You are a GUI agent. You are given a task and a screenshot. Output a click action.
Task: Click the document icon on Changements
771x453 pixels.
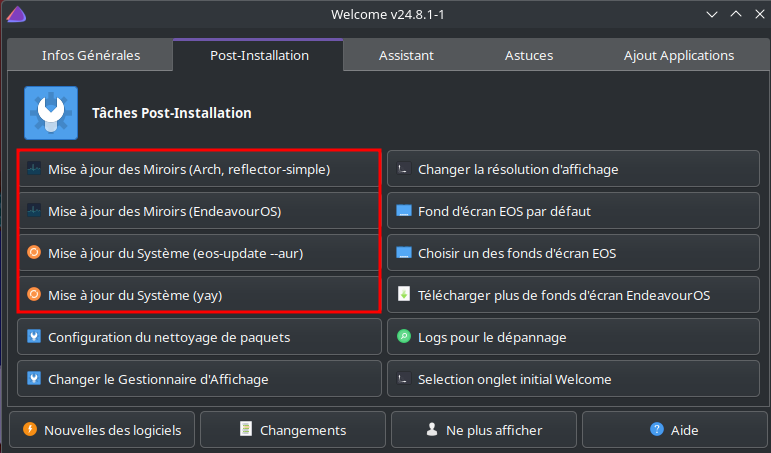click(x=245, y=430)
